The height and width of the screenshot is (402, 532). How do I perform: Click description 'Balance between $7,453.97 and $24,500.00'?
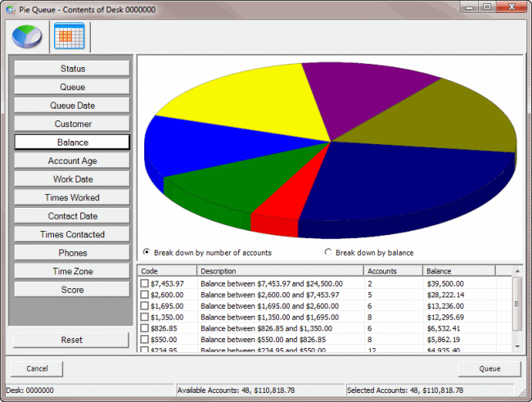272,283
